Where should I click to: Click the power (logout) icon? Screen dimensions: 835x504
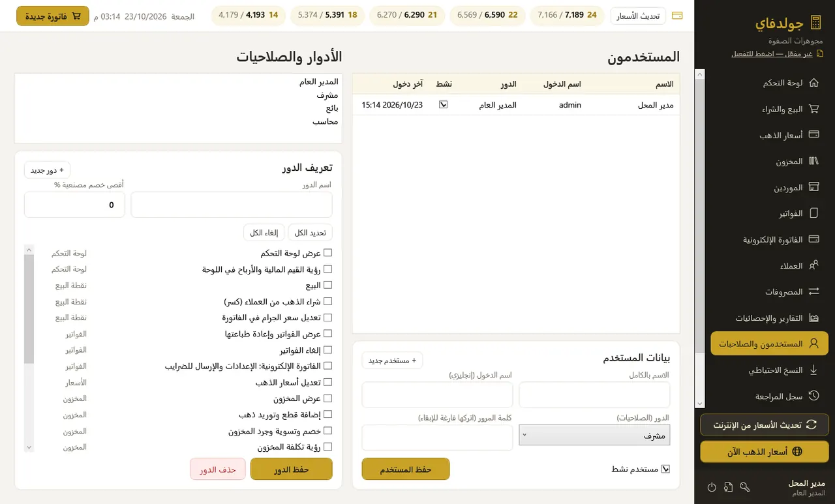click(x=712, y=487)
